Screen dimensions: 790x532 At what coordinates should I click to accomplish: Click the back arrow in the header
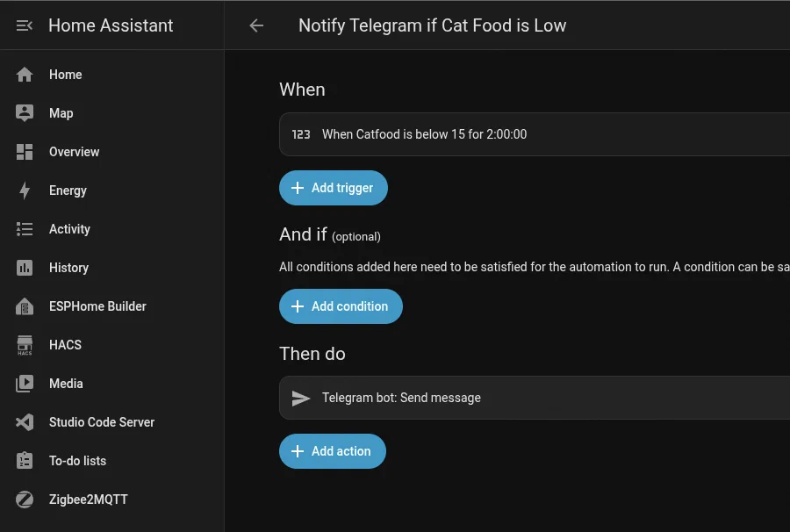click(x=256, y=25)
